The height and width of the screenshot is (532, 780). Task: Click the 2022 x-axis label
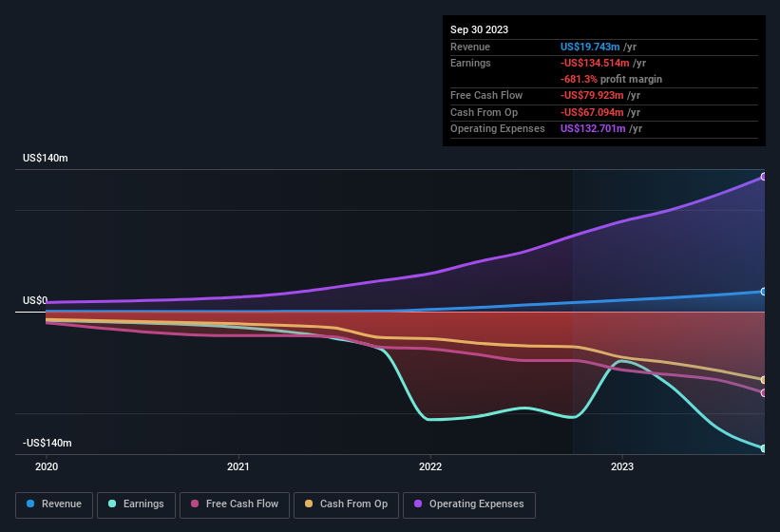430,466
